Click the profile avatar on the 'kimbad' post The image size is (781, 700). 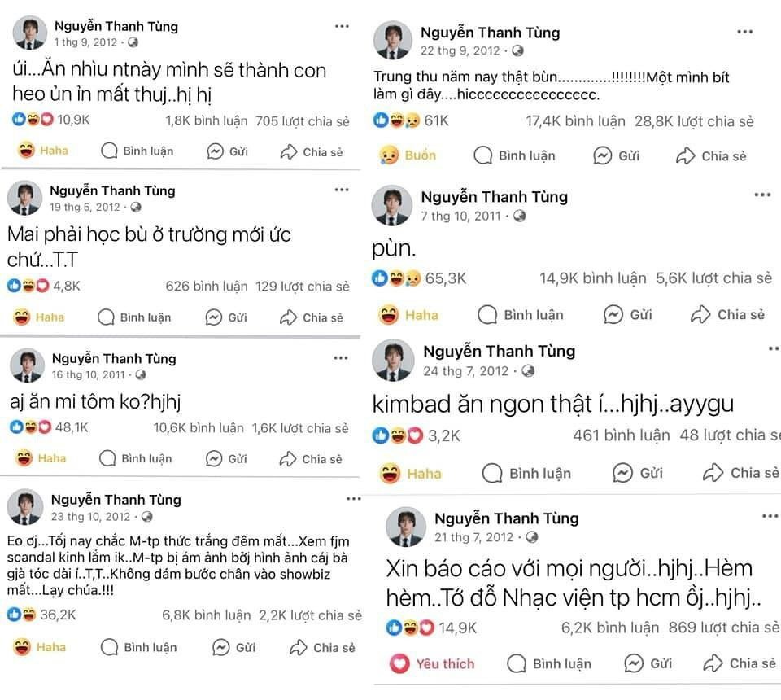point(393,361)
